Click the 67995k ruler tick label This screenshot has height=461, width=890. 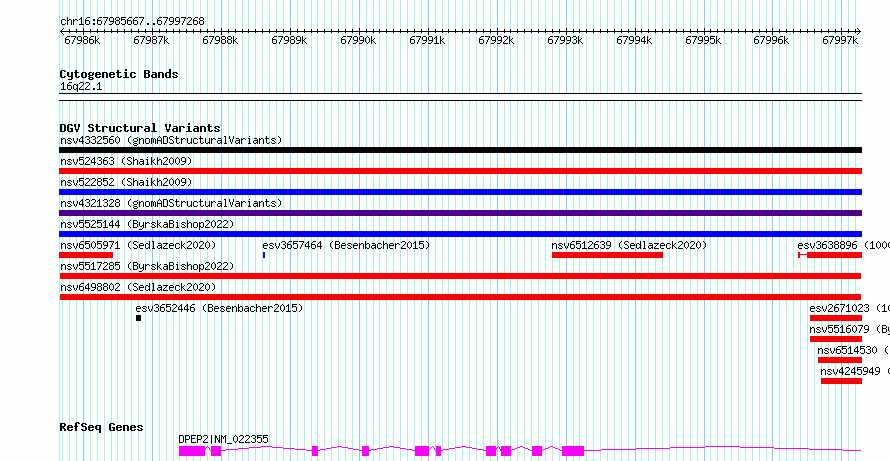[703, 40]
